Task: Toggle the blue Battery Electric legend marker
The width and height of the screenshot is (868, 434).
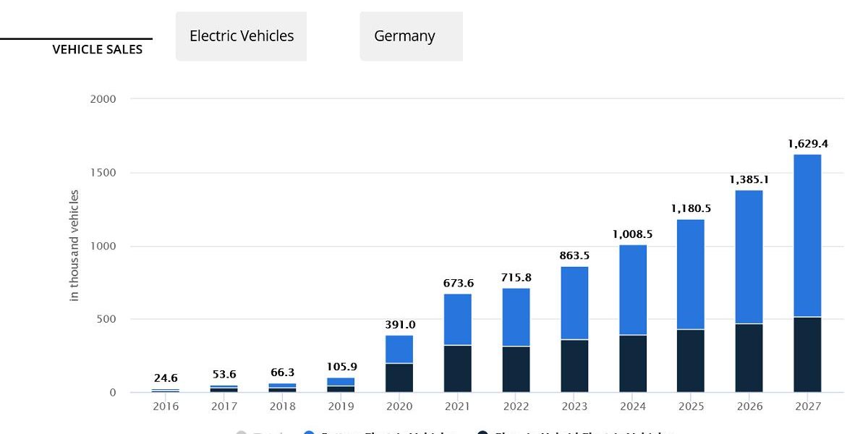Action: [309, 433]
